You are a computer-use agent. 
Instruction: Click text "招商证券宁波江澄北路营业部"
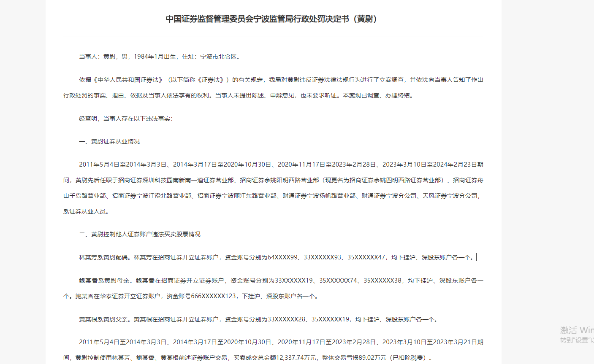152,196
